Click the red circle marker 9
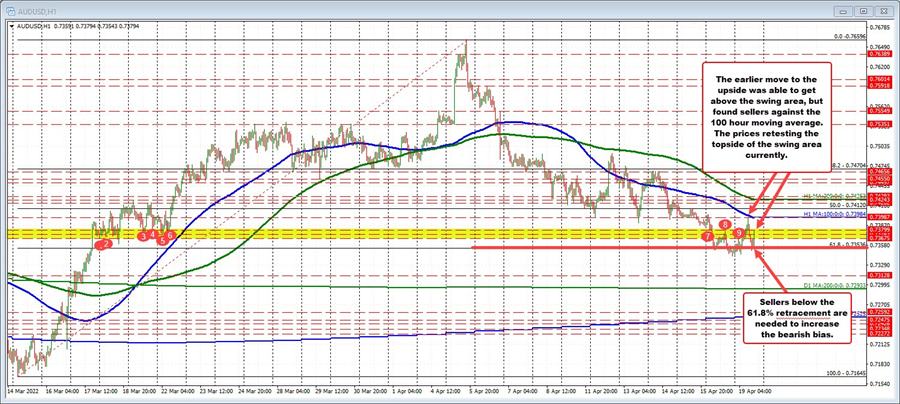Image resolution: width=900 pixels, height=404 pixels. click(739, 232)
